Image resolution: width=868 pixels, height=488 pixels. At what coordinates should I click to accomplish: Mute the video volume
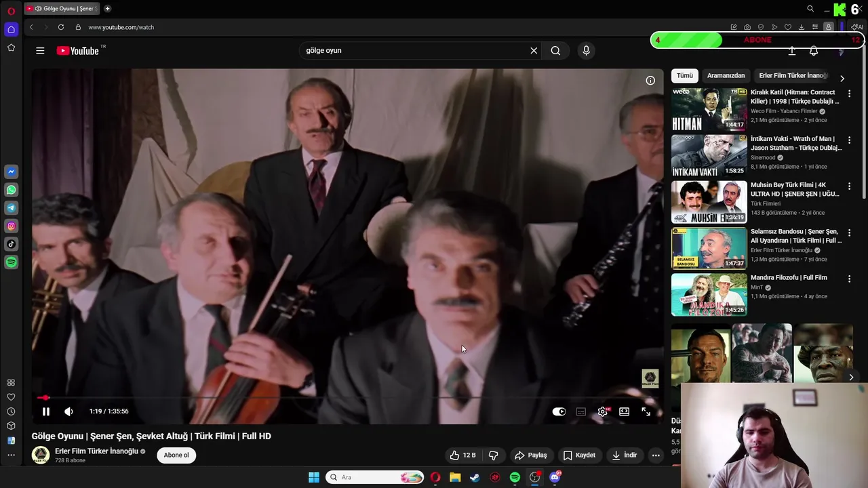click(x=68, y=411)
